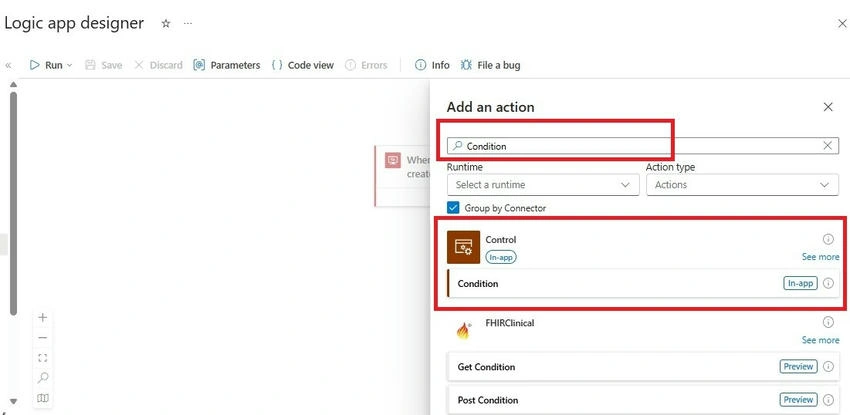Screen dimensions: 850x415
Task: Select the Get Condition action
Action: (643, 367)
